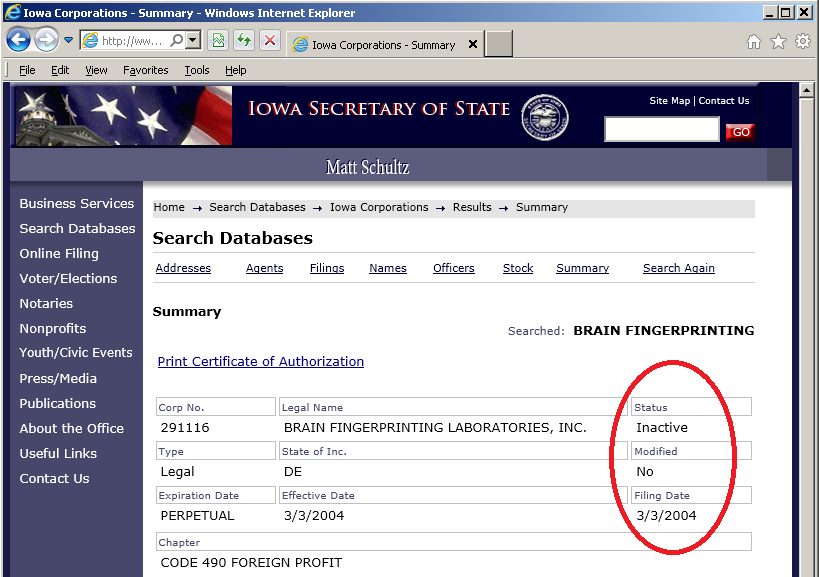
Task: Open Press/Media in the sidebar
Action: [58, 379]
